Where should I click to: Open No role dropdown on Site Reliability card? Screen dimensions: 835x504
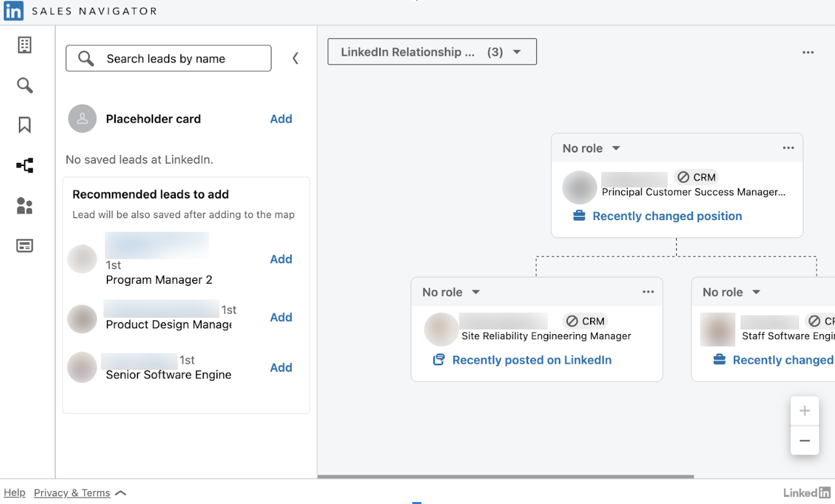click(x=451, y=292)
